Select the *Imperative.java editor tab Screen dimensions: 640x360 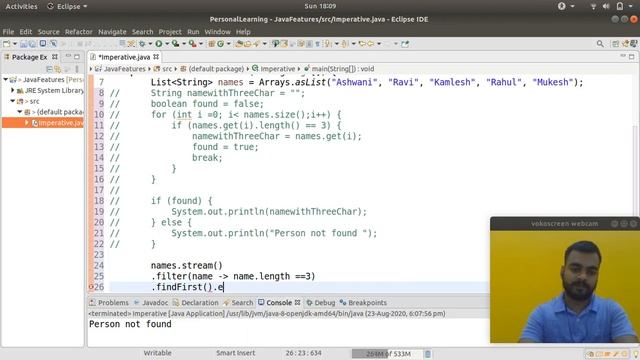(x=124, y=57)
